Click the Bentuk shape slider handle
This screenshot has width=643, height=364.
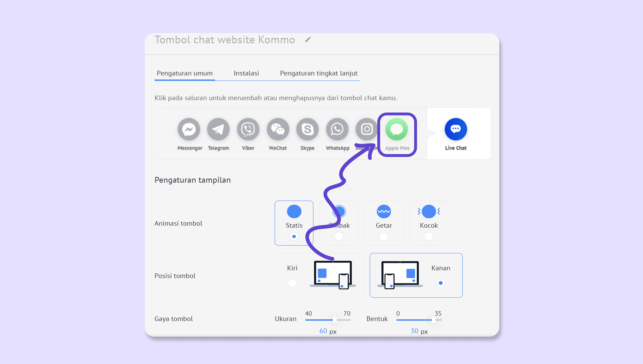(x=434, y=320)
